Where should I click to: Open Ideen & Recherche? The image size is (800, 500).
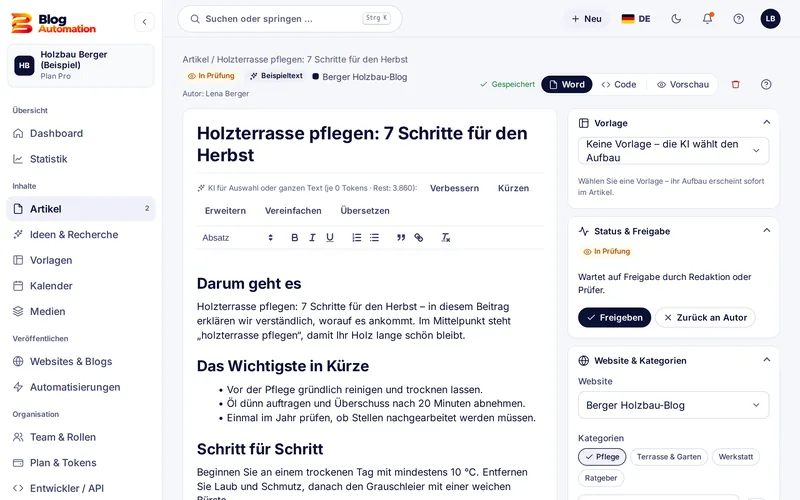click(81, 235)
